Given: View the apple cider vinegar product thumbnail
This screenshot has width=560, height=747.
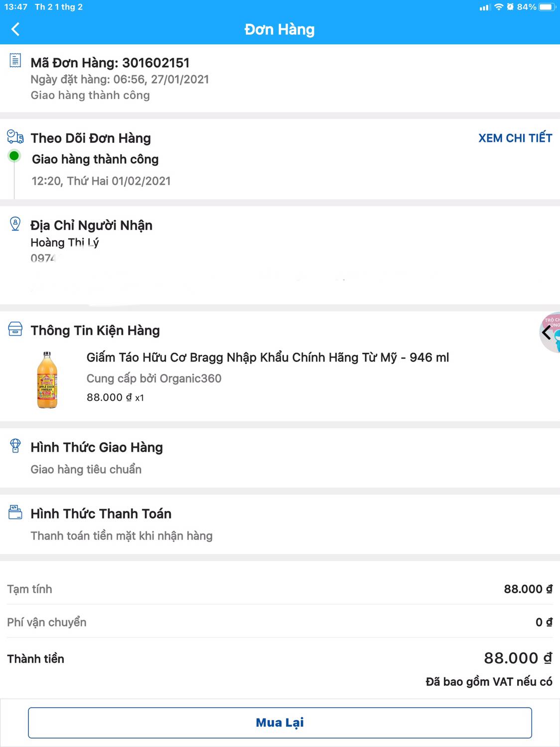Looking at the screenshot, I should click(x=47, y=377).
